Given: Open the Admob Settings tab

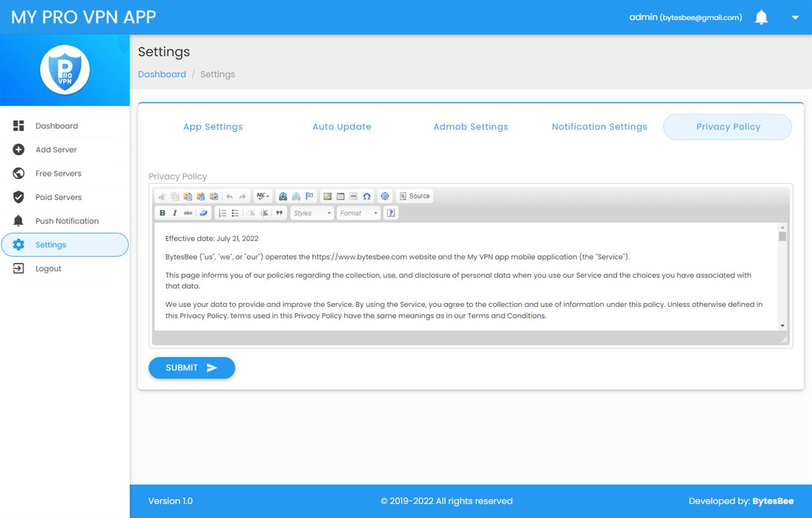Looking at the screenshot, I should click(471, 127).
